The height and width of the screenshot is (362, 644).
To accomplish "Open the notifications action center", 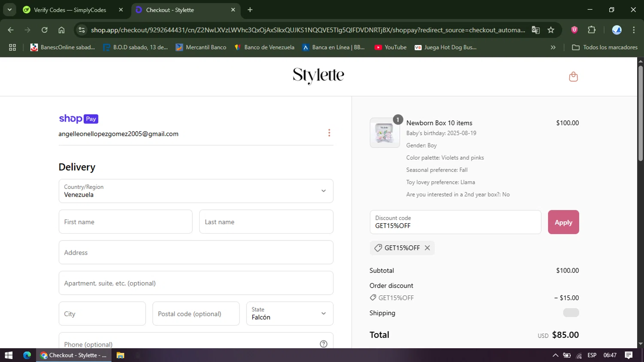I will (x=629, y=355).
